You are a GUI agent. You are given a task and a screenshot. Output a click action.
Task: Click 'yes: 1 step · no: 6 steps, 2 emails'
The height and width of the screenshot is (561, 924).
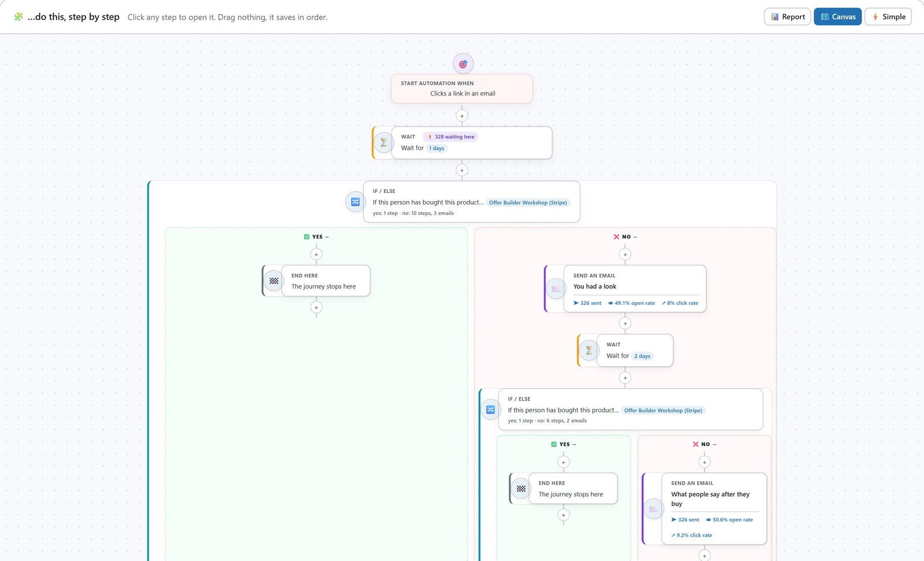tap(547, 421)
